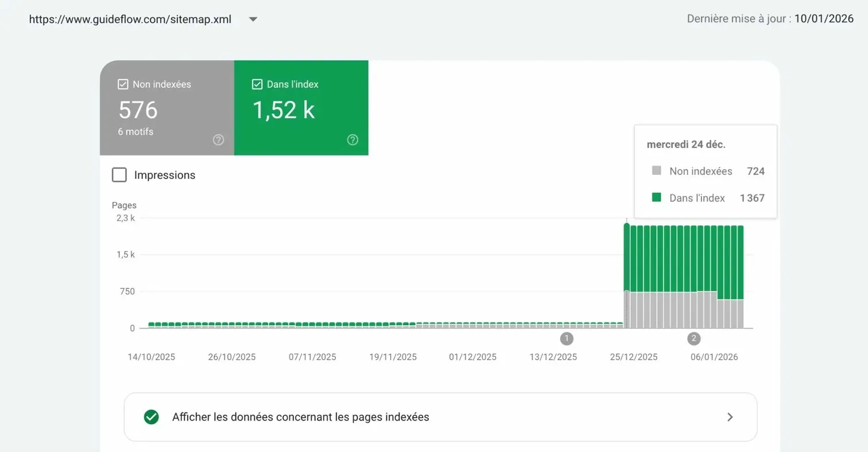Image resolution: width=868 pixels, height=452 pixels.
Task: Select marker 2 on the chart timeline
Action: (693, 338)
